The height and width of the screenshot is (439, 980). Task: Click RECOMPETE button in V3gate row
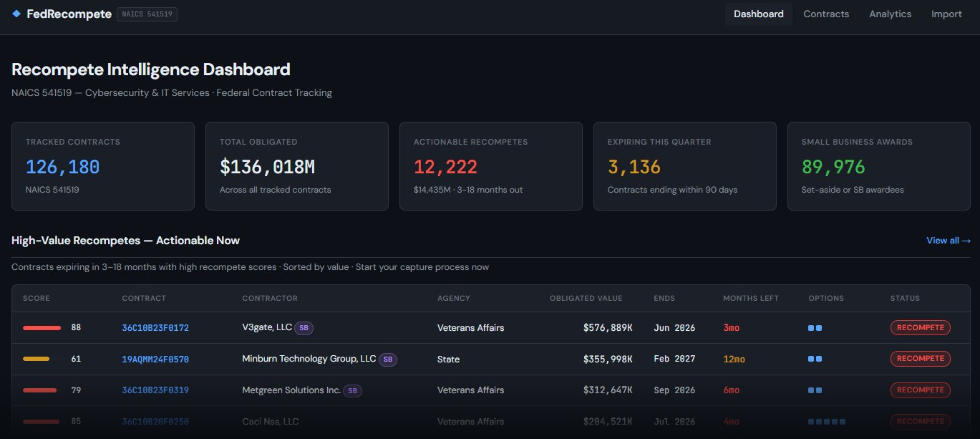(921, 327)
